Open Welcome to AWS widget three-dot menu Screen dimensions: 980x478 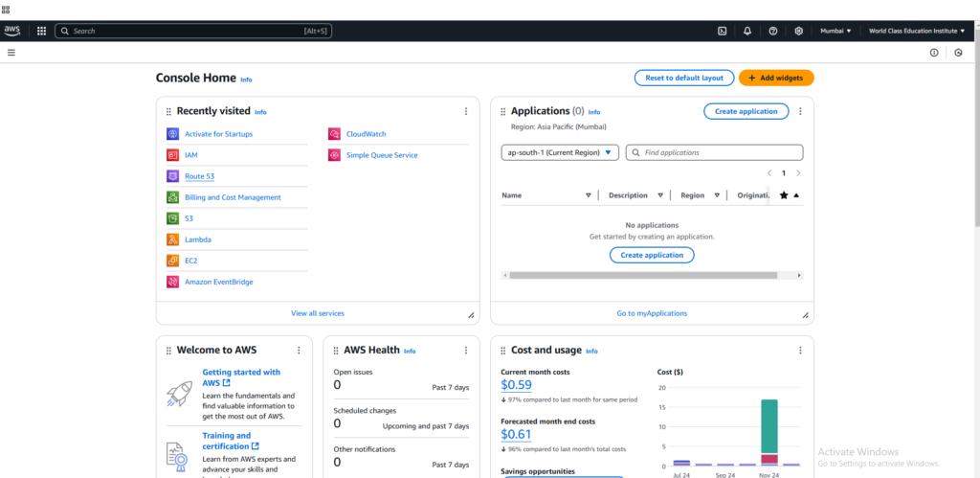[x=299, y=351]
